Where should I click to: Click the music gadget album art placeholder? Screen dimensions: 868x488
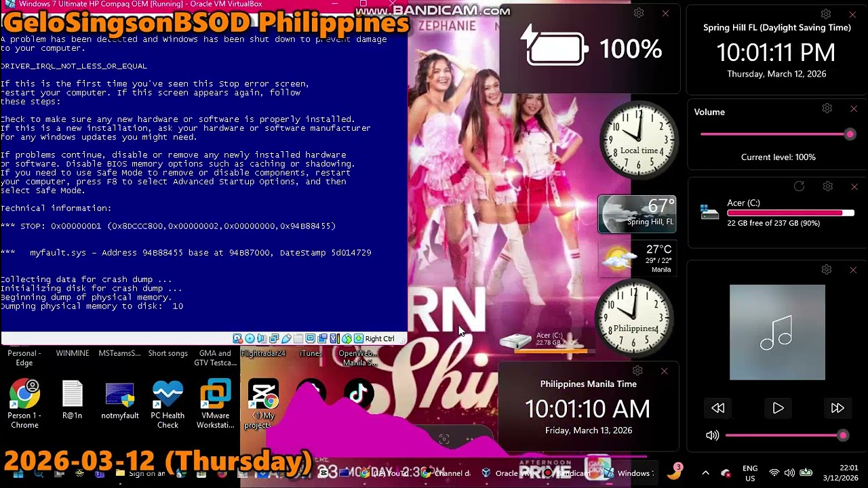[777, 332]
